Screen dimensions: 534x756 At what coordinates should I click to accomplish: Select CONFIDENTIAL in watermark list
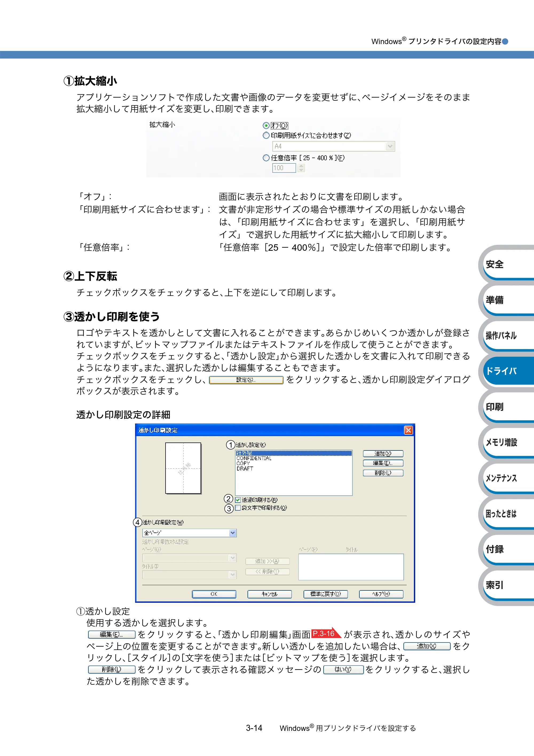[x=254, y=458]
